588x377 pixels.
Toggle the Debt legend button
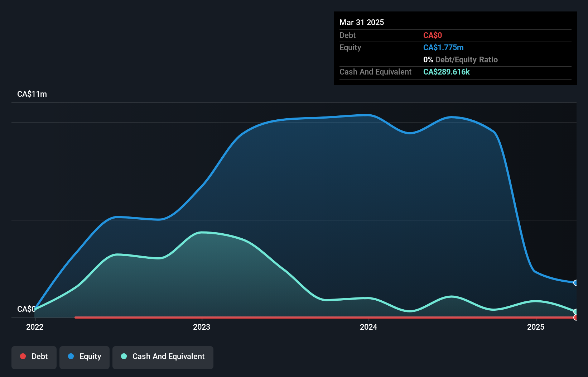tap(34, 357)
